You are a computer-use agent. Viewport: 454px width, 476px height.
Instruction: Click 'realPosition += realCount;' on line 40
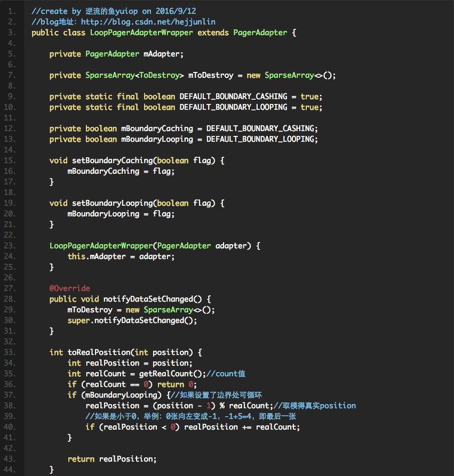pos(242,427)
